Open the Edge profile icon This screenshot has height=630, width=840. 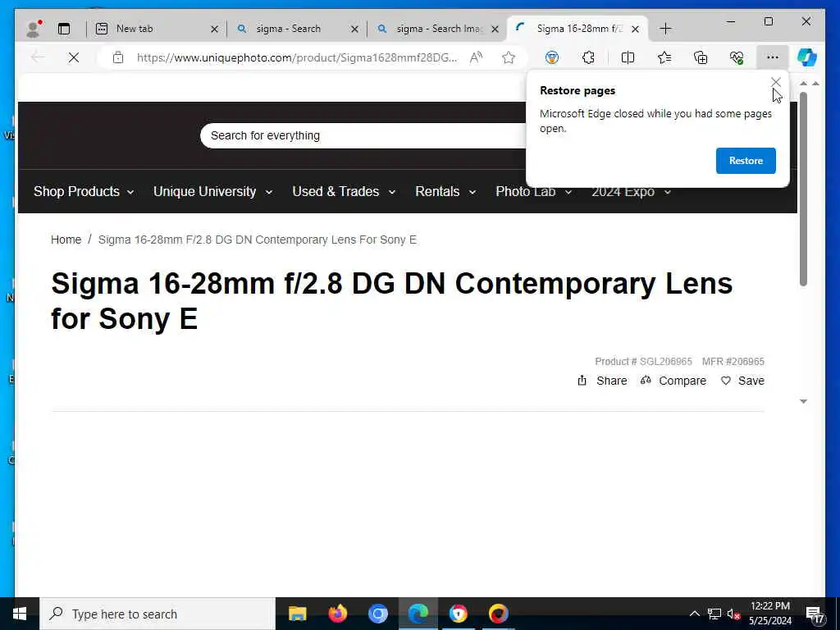34,29
